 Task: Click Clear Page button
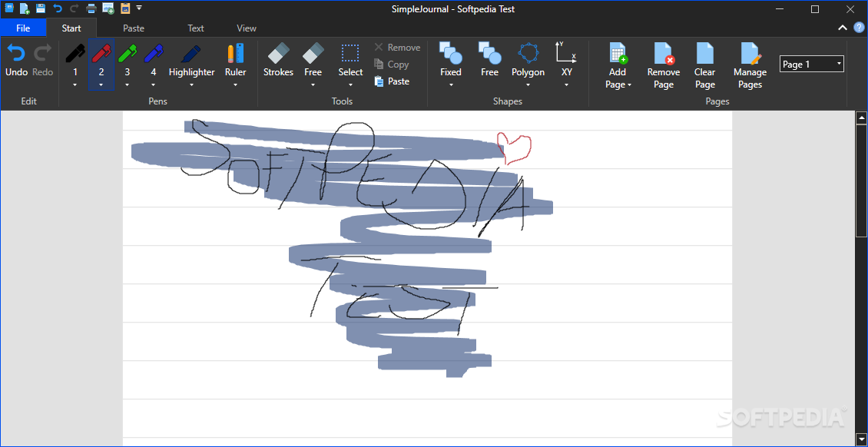click(704, 65)
